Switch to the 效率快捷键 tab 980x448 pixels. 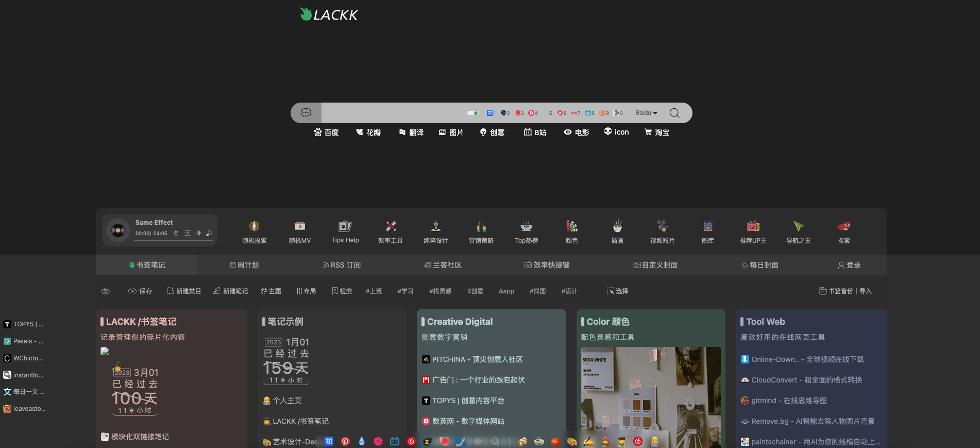click(547, 265)
